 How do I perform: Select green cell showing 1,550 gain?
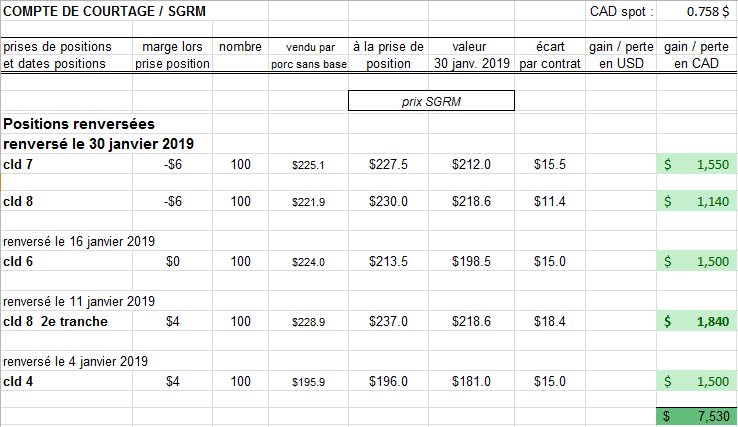(696, 164)
